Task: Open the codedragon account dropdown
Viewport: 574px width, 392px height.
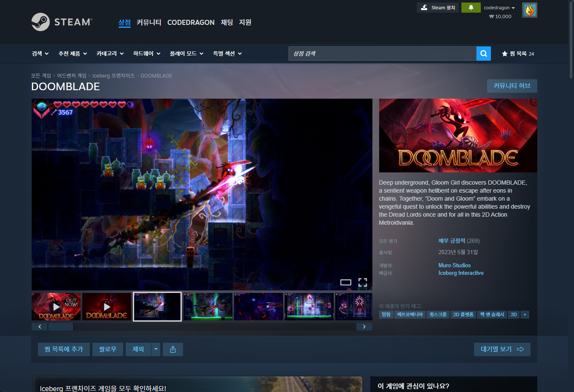Action: point(499,8)
